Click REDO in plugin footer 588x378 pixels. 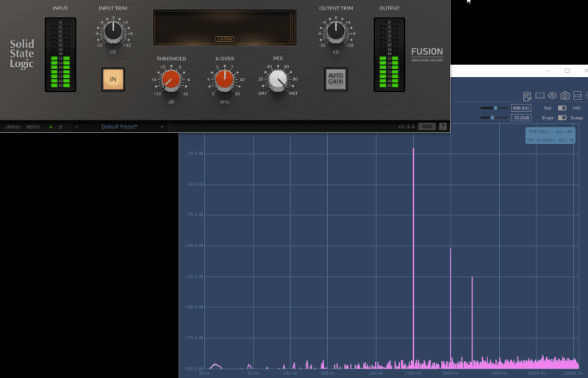tap(33, 127)
